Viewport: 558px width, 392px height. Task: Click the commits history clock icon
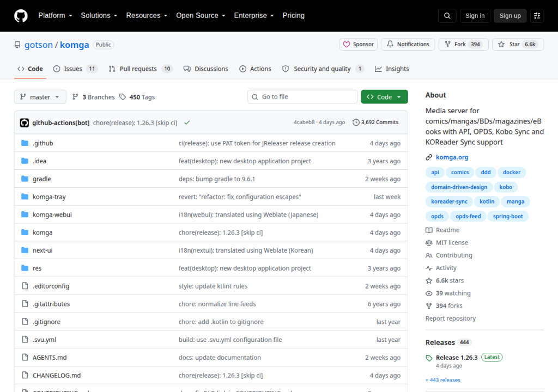356,122
